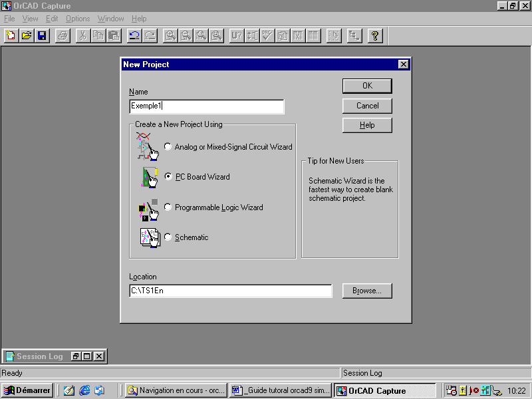532x399 pixels.
Task: Click the Back Annotate toolbar icon
Action: pyautogui.click(x=253, y=36)
